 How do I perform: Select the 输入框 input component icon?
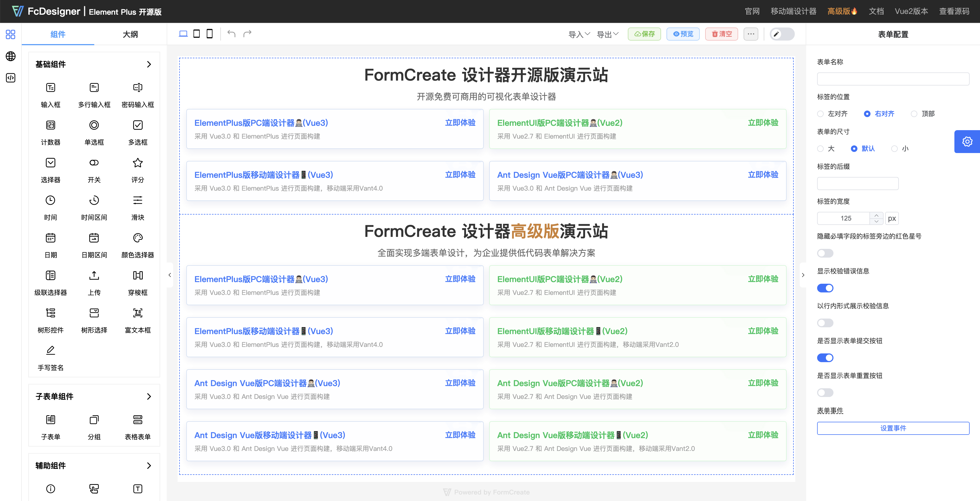[x=51, y=87]
